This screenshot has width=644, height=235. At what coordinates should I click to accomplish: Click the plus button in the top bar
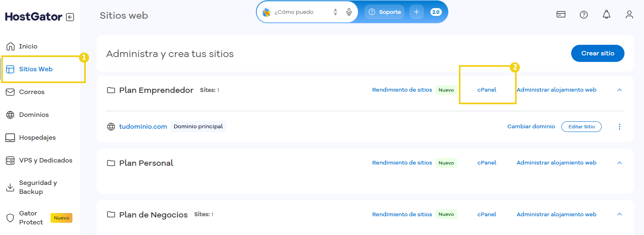(x=416, y=12)
